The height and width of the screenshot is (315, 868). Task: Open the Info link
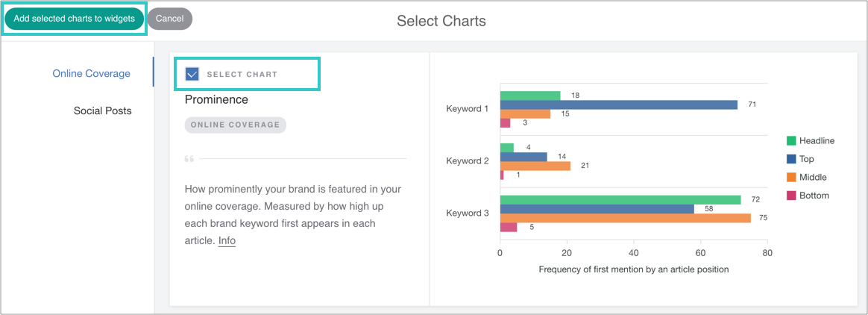tap(227, 240)
